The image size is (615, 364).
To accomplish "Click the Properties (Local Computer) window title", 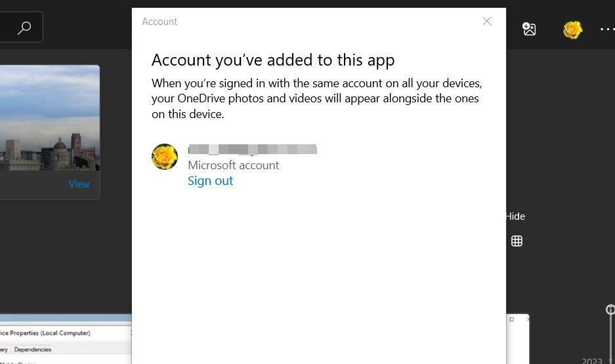I will (45, 333).
